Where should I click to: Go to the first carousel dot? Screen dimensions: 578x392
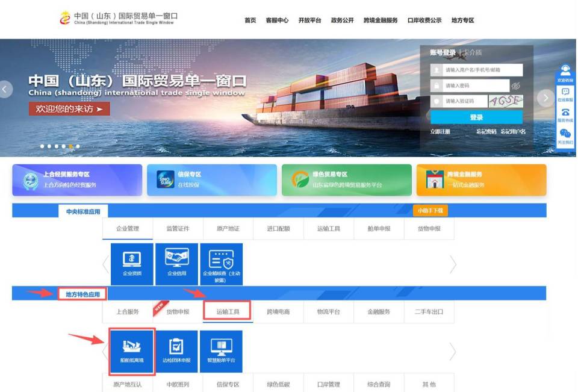(42, 146)
